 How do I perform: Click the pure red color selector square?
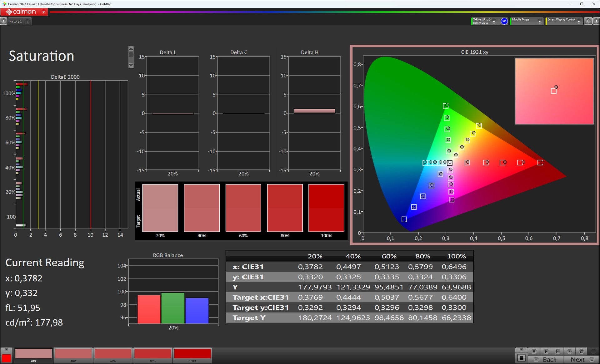(x=6, y=358)
